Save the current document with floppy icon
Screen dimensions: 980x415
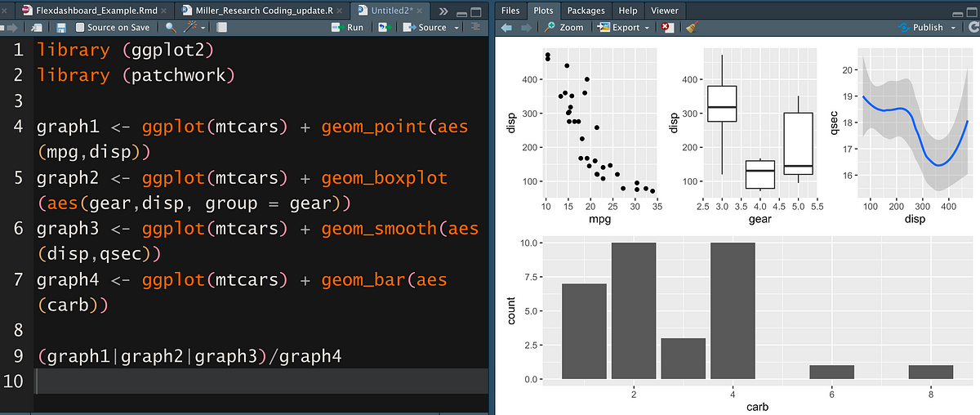[61, 27]
